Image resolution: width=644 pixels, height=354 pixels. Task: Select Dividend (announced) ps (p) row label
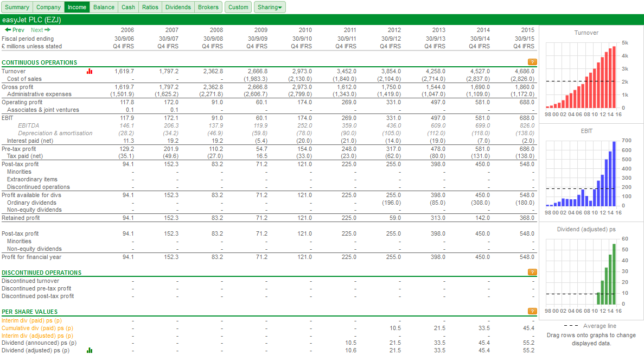(x=39, y=343)
